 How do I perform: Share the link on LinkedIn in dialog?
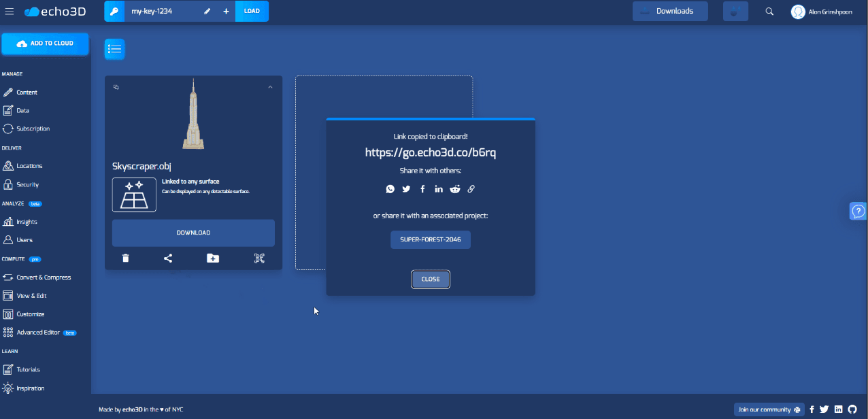click(439, 189)
